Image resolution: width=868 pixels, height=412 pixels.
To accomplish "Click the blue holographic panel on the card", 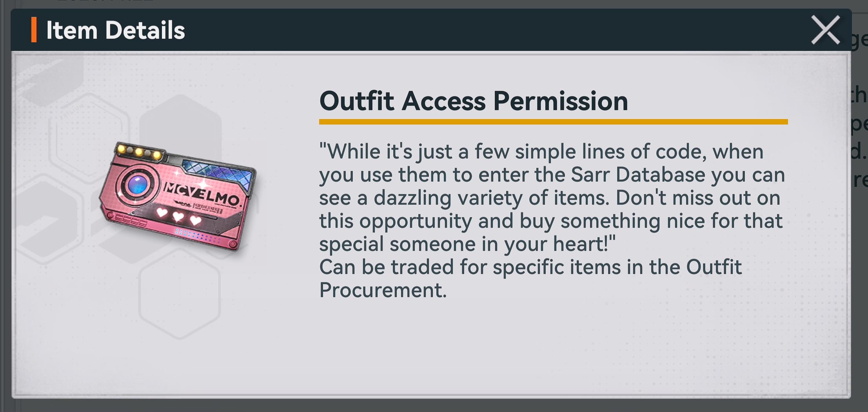I will pos(218,172).
